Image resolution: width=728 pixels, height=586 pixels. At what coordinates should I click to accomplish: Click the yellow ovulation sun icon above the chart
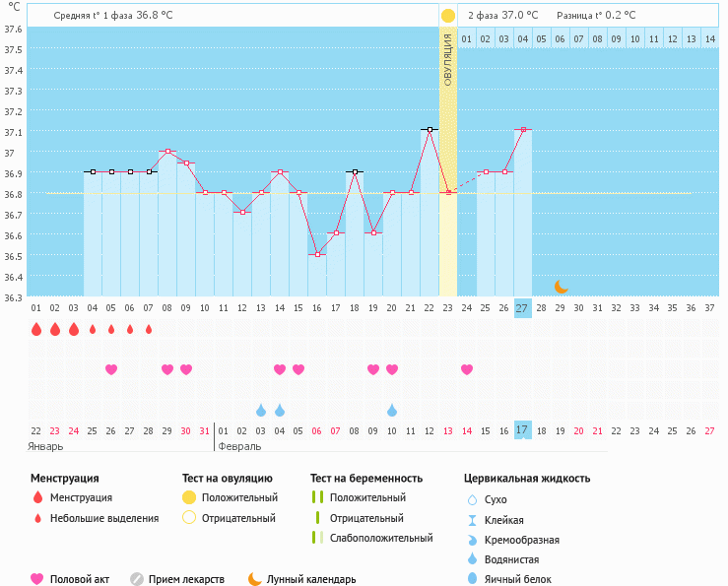pyautogui.click(x=448, y=16)
